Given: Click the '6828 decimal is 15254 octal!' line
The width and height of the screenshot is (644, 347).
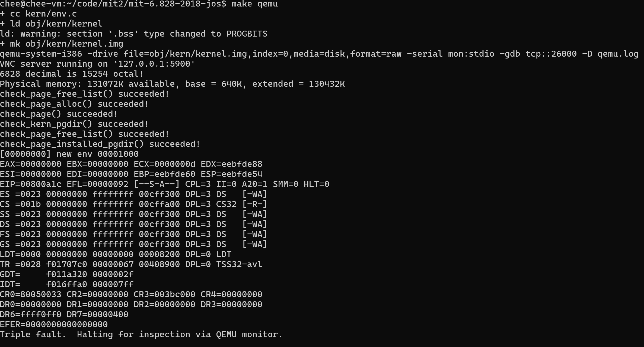Looking at the screenshot, I should (72, 74).
